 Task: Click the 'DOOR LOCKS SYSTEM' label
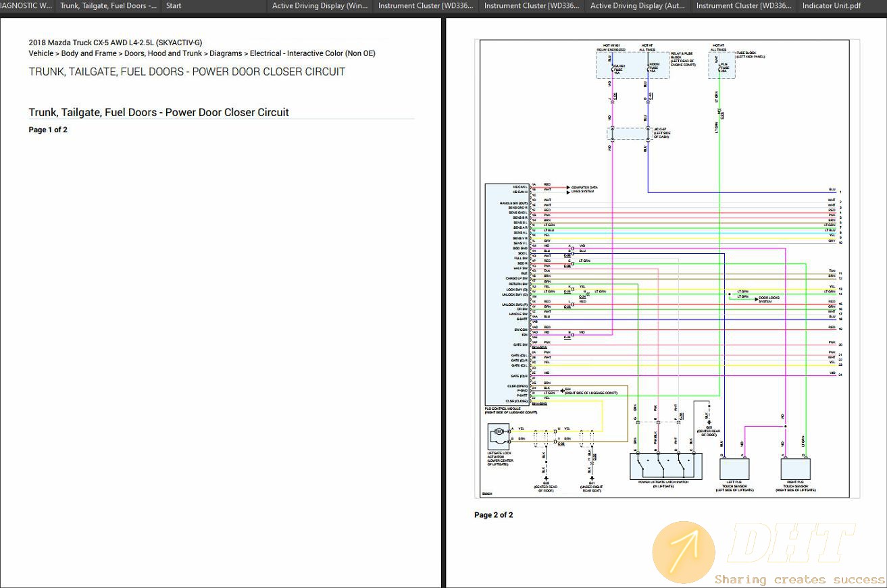tap(769, 299)
